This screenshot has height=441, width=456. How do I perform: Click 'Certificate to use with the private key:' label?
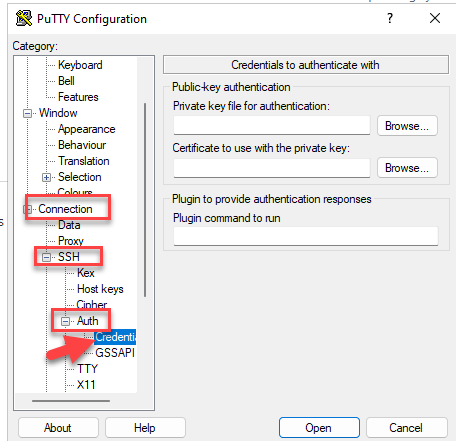click(261, 148)
